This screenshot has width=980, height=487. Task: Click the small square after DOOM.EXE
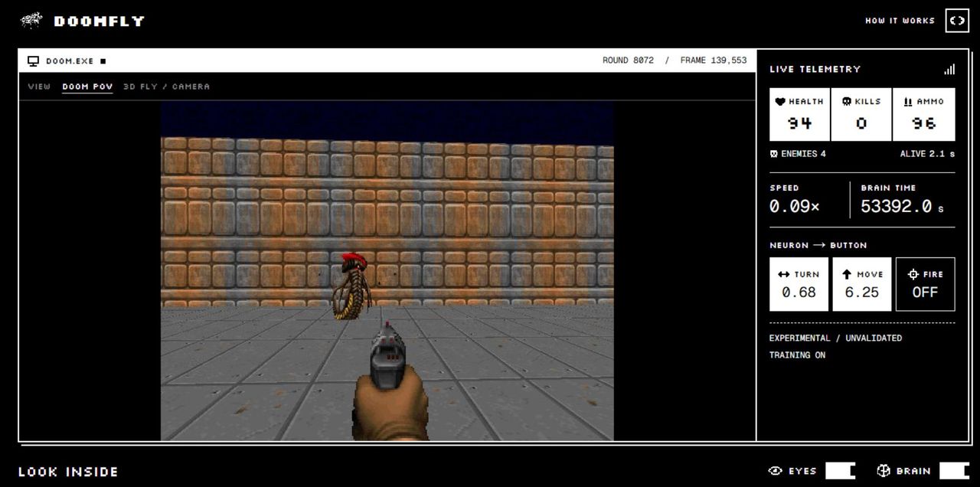[103, 61]
